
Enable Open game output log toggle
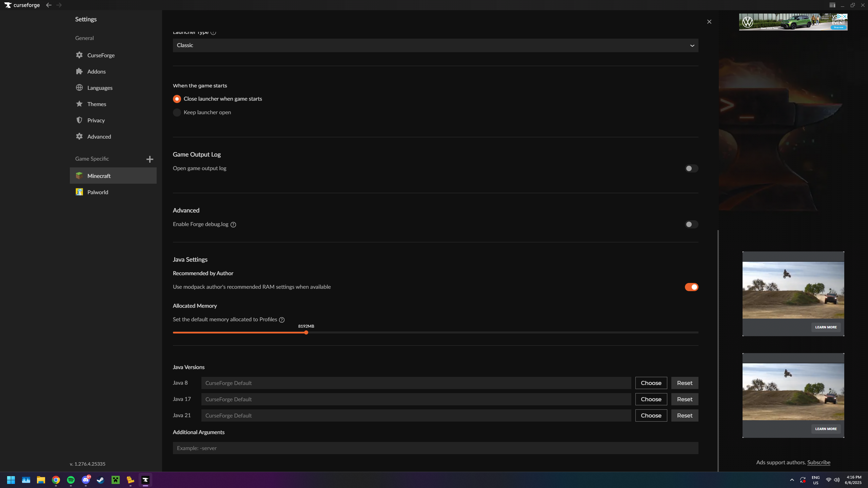click(691, 168)
